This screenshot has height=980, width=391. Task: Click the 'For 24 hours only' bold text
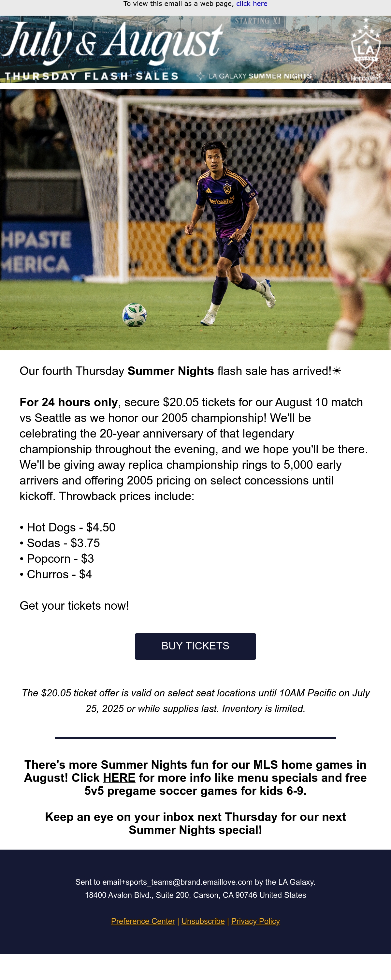tap(68, 402)
